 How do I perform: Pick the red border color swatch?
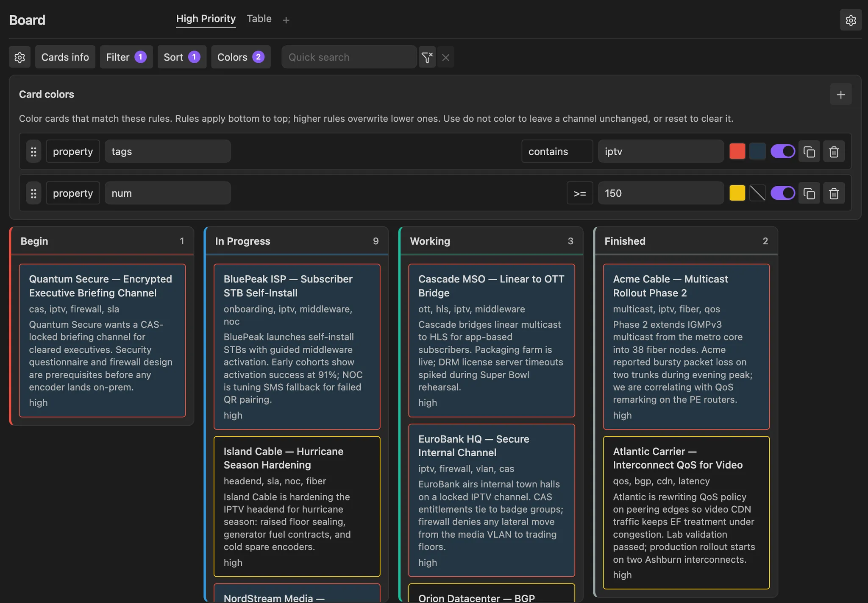tap(737, 151)
